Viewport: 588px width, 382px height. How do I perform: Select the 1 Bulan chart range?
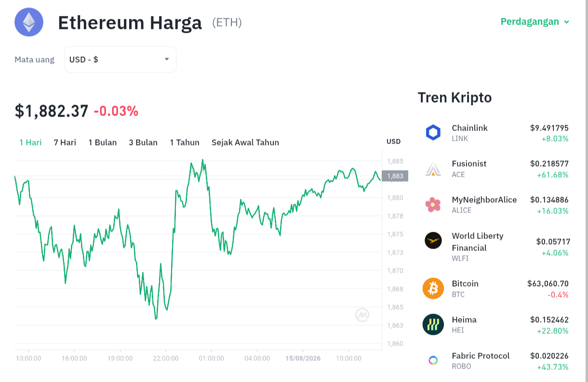point(103,142)
